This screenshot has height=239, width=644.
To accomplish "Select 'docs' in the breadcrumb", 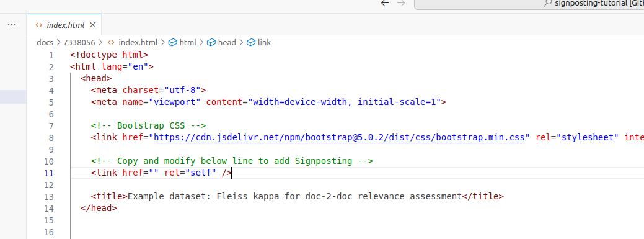I will tap(45, 42).
